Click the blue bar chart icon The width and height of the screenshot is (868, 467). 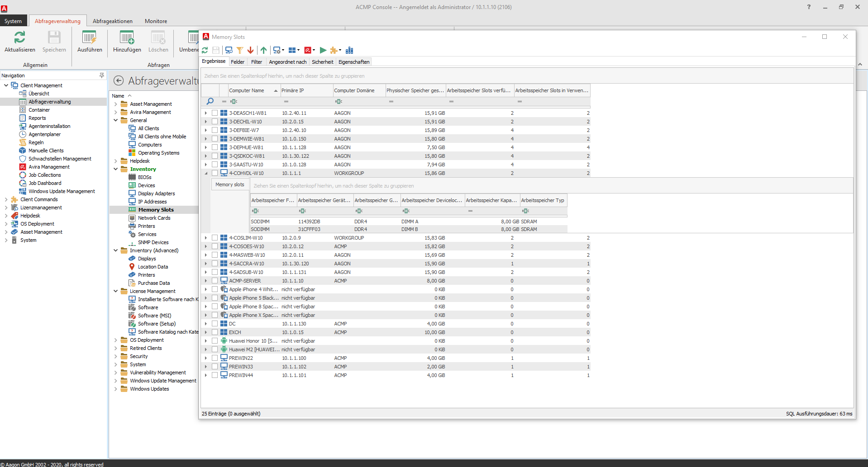(x=349, y=50)
